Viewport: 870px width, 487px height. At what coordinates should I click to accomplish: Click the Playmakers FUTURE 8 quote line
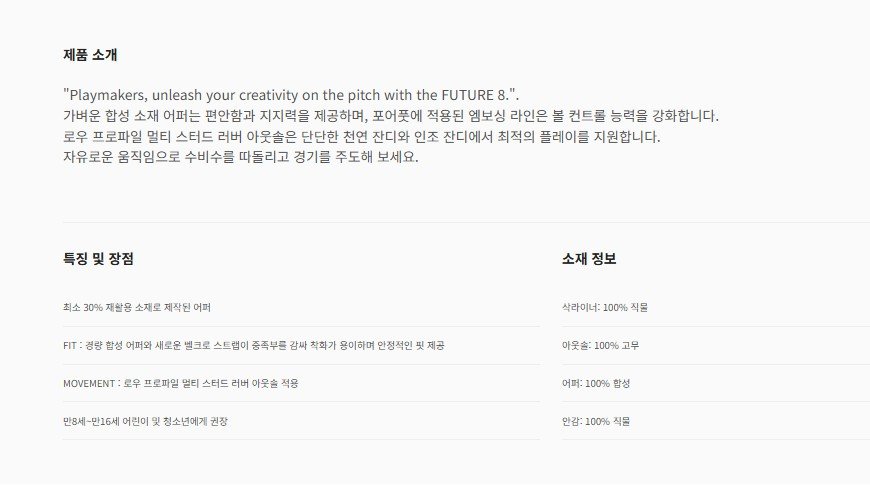(291, 95)
